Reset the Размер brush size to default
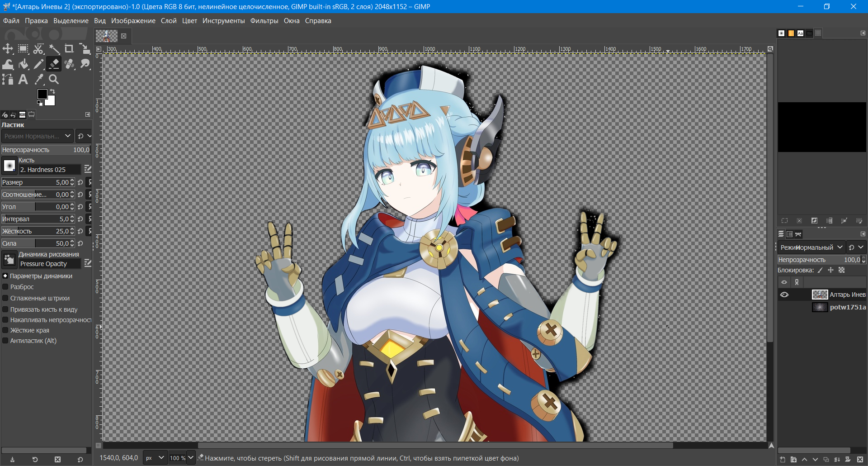 (x=80, y=182)
